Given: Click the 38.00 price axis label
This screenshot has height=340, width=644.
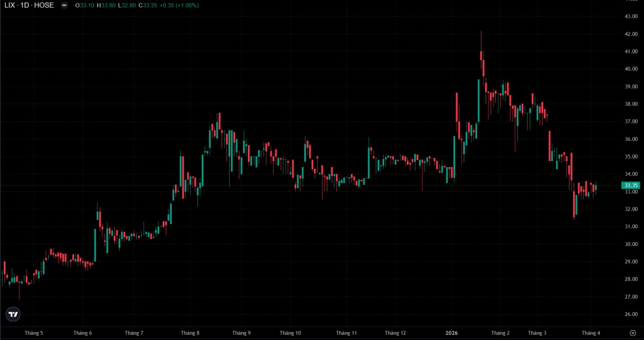Looking at the screenshot, I should click(x=631, y=104).
